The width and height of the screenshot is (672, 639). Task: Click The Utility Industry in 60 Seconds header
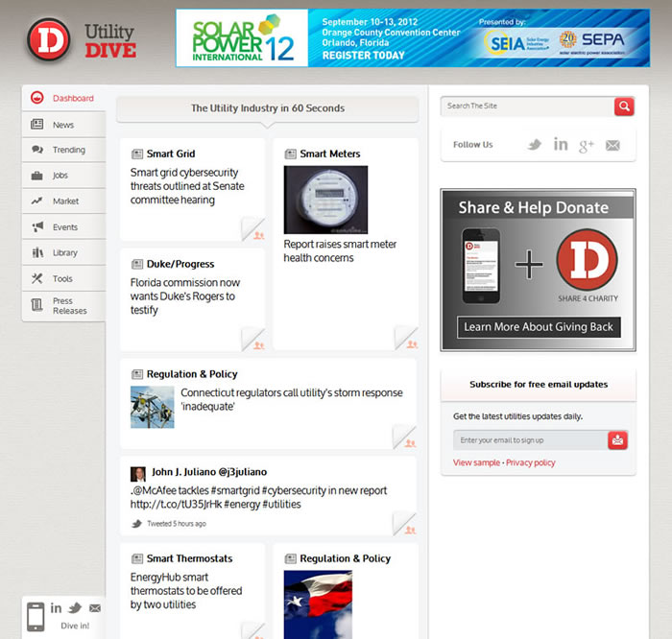click(268, 108)
